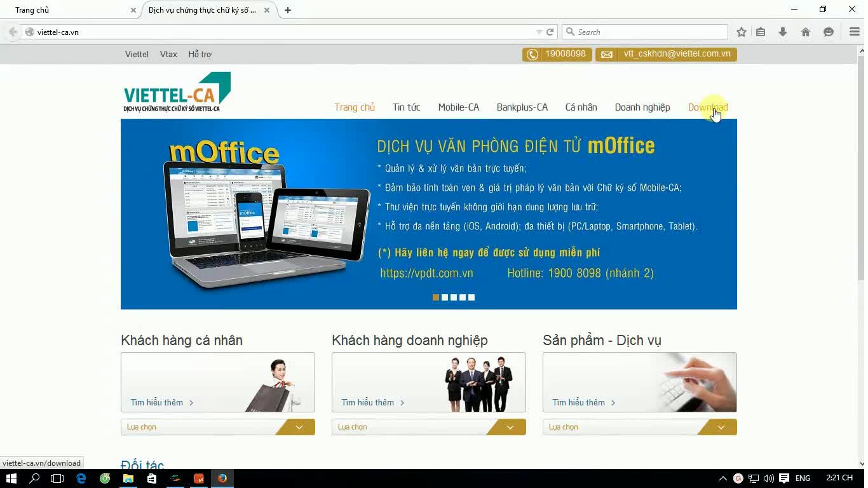Image resolution: width=868 pixels, height=488 pixels.
Task: Open the https://vpdt.com.vn banner link
Action: click(427, 273)
